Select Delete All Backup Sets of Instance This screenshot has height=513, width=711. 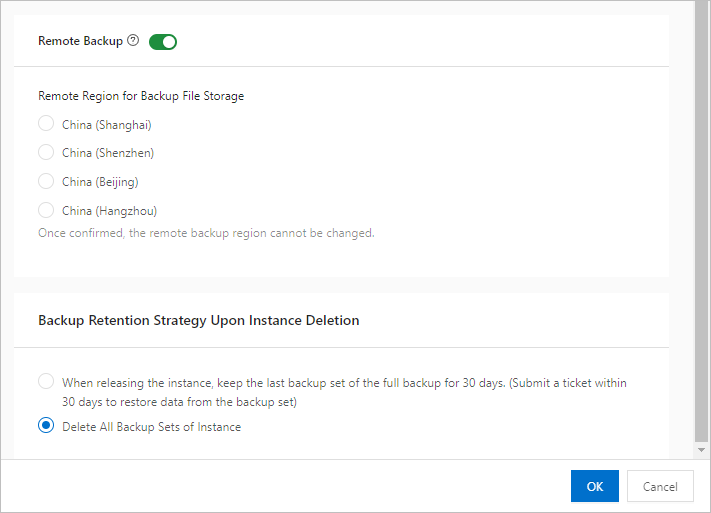point(46,425)
